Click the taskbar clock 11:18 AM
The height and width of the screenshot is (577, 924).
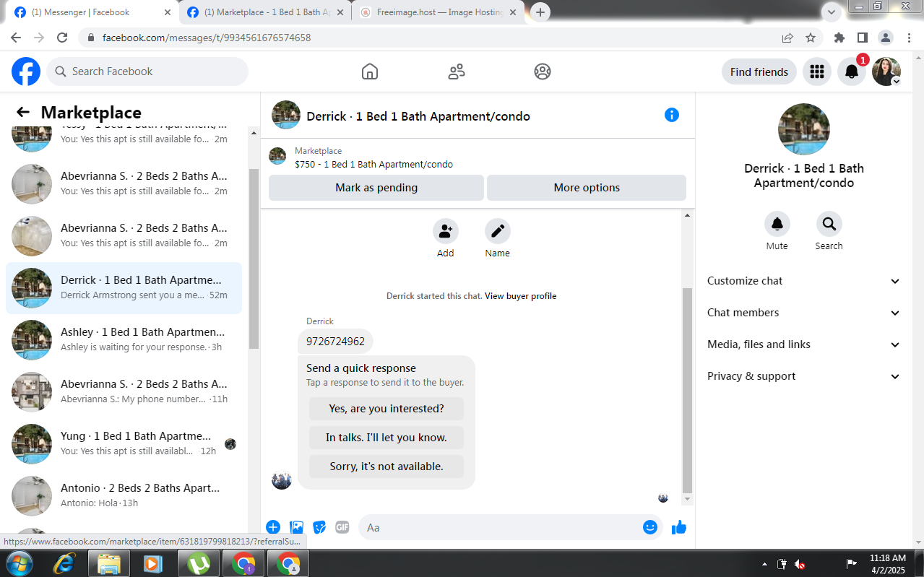[x=888, y=563]
